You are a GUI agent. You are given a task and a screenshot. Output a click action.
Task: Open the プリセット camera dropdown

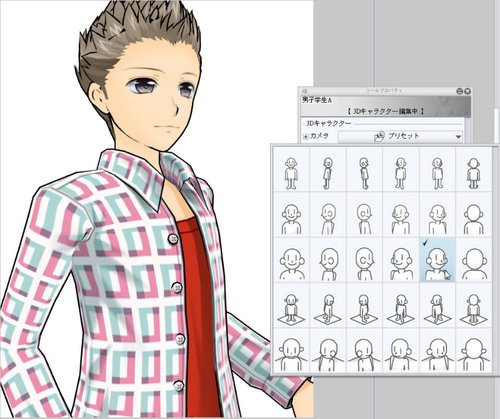click(x=400, y=136)
